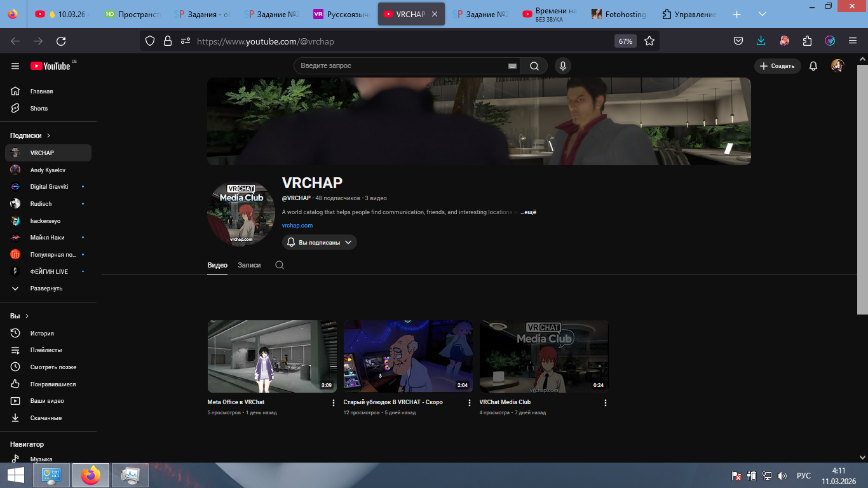Open Плейлисты in the sidebar

click(48, 350)
